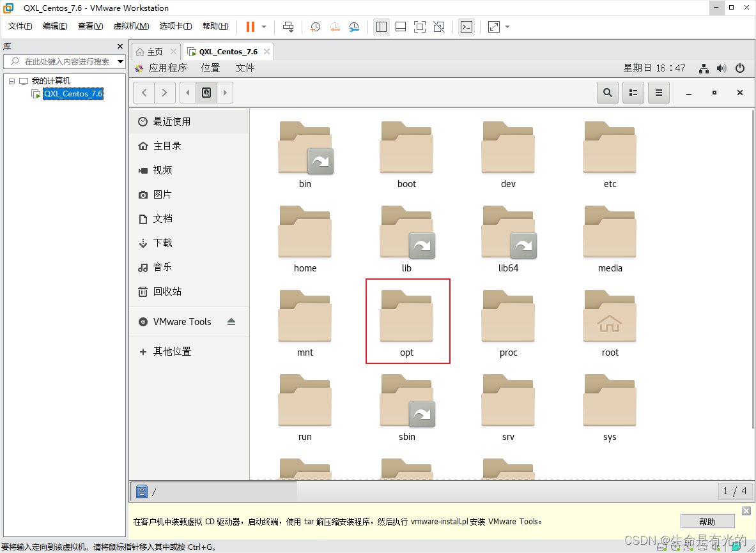756x553 pixels.
Task: Switch the file manager to list view
Action: click(633, 93)
